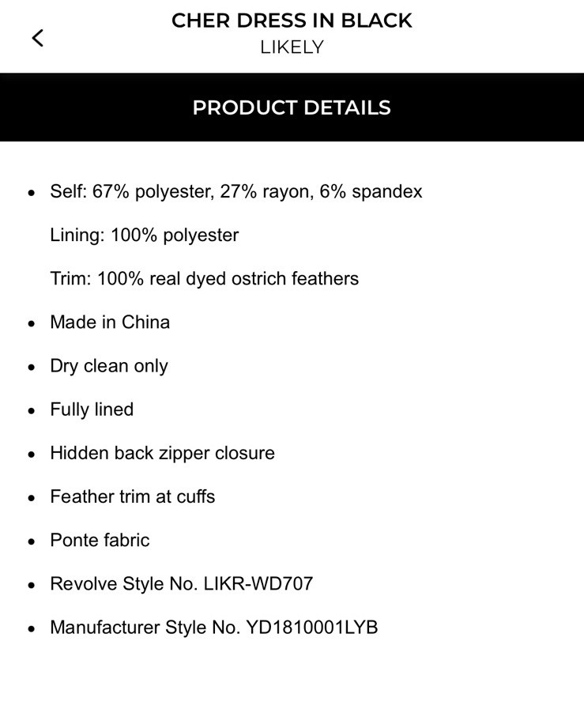Click the bullet before 'Dry clean only'
This screenshot has width=584, height=728.
32,367
